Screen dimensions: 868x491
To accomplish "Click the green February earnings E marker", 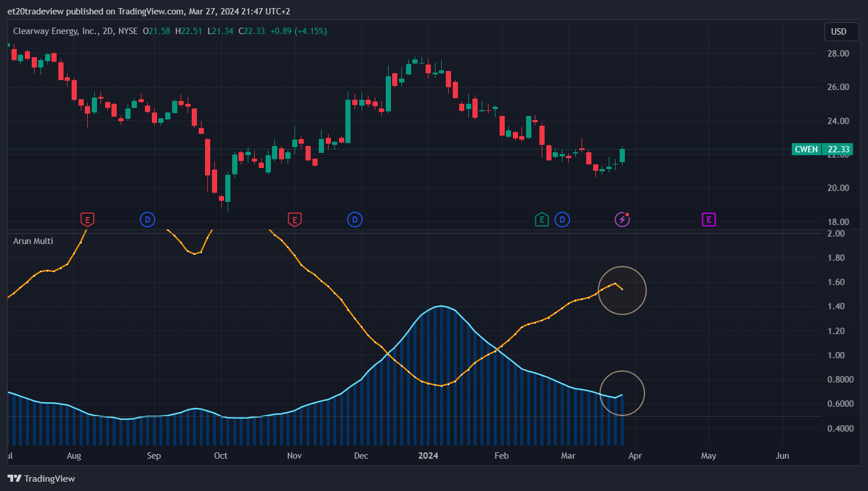I will (542, 220).
